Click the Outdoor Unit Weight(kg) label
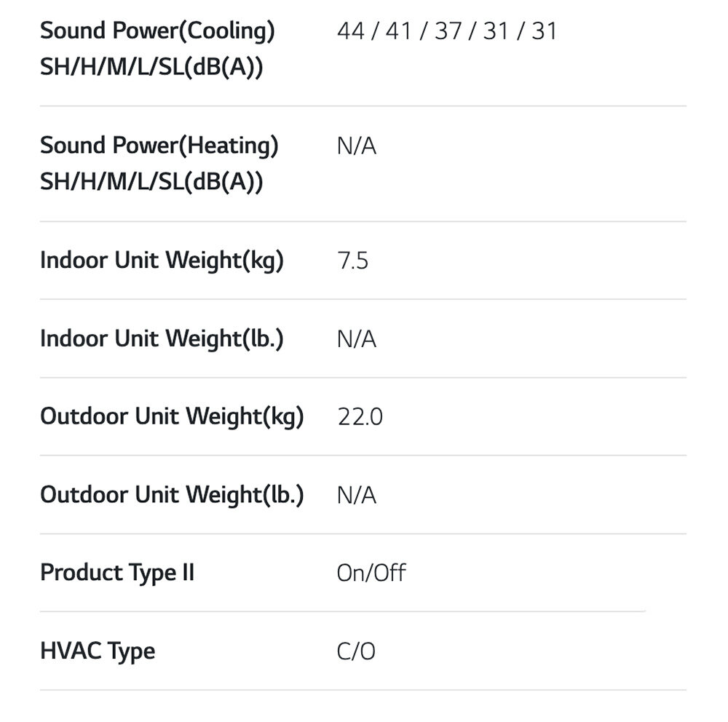 coord(172,416)
